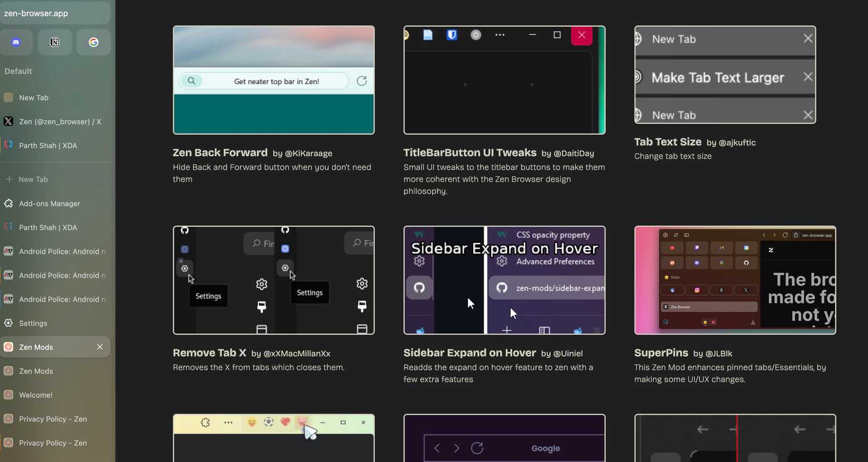
Task: Click the Settings gear icon in sidebar
Action: coord(8,323)
